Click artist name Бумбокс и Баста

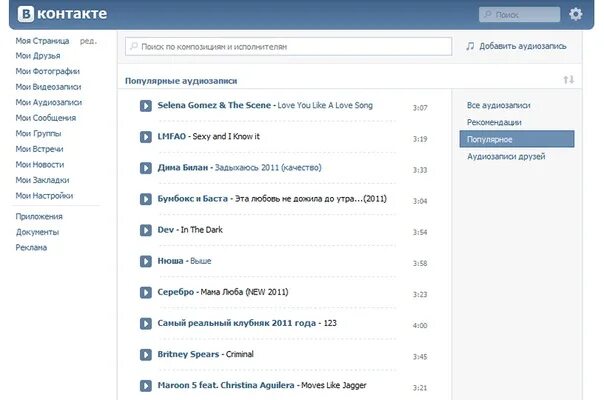[x=193, y=199]
